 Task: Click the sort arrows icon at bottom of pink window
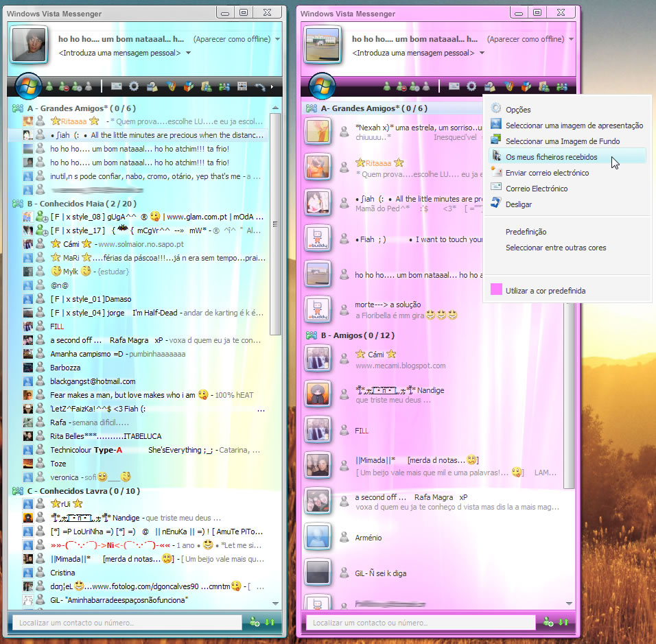click(x=563, y=622)
